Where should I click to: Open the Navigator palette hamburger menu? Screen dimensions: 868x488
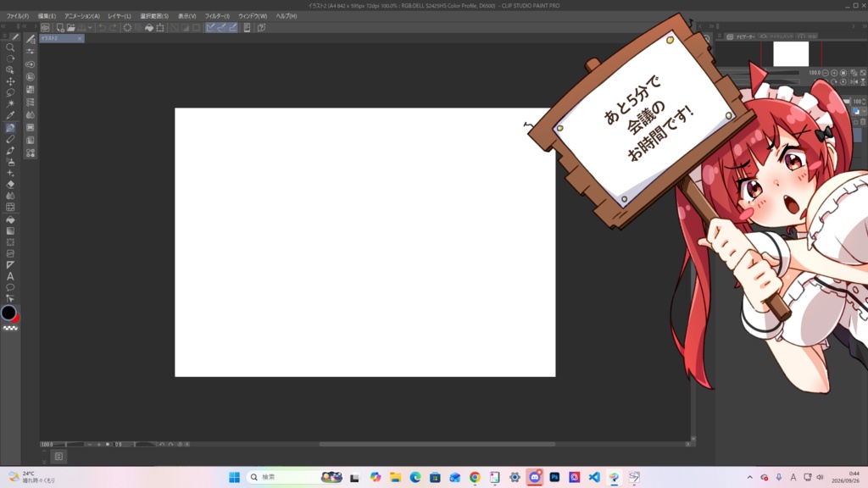coord(720,36)
